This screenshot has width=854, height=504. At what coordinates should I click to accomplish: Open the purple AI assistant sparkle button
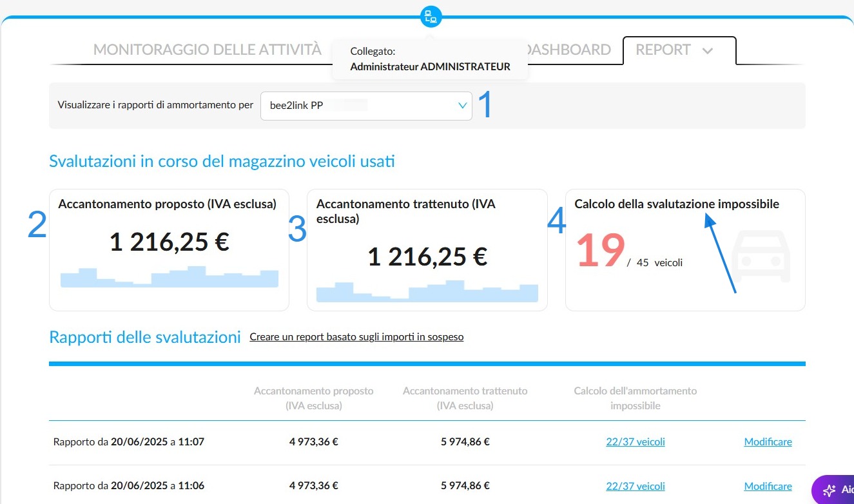833,490
